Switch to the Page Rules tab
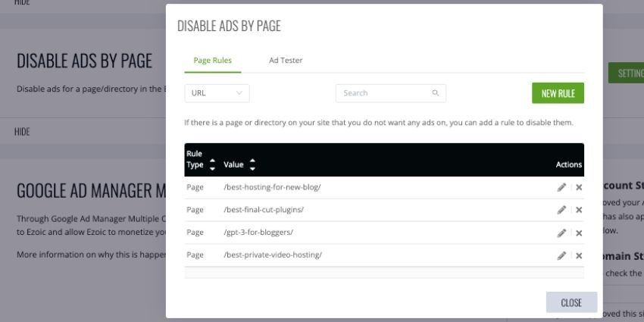This screenshot has width=644, height=322. (213, 61)
